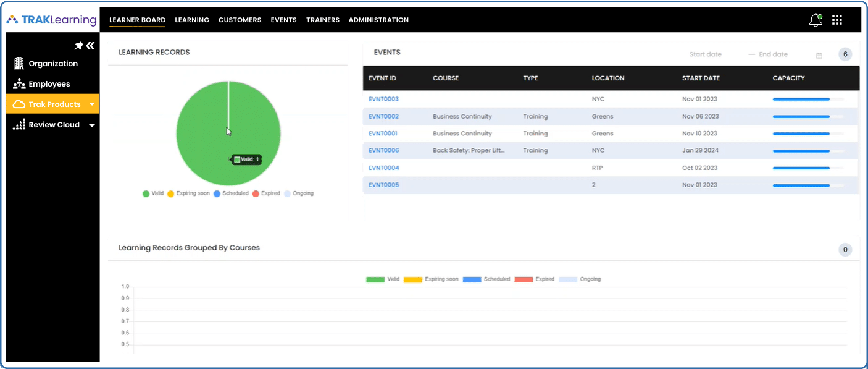Collapse sidebar with double chevron icon
The height and width of the screenshot is (369, 868).
(x=91, y=46)
